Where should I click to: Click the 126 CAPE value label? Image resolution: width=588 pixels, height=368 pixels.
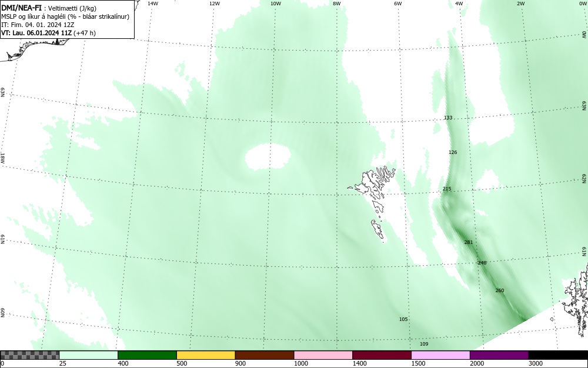click(453, 152)
